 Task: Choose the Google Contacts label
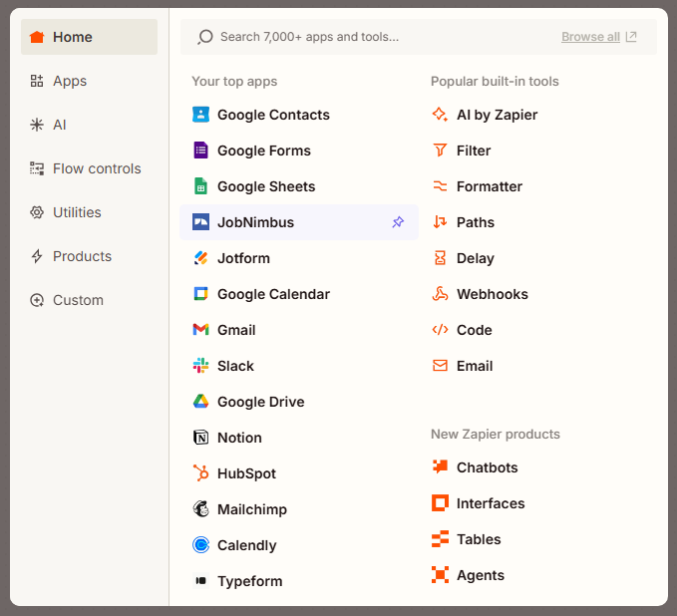pos(273,115)
